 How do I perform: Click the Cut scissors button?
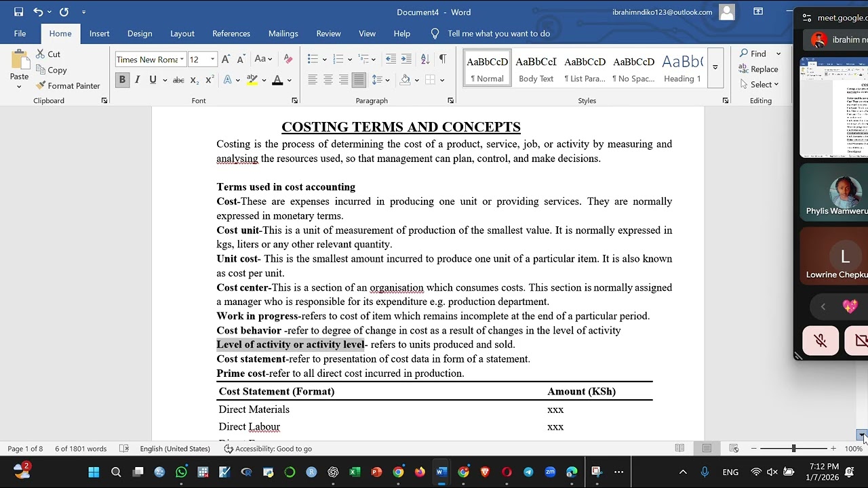click(48, 54)
